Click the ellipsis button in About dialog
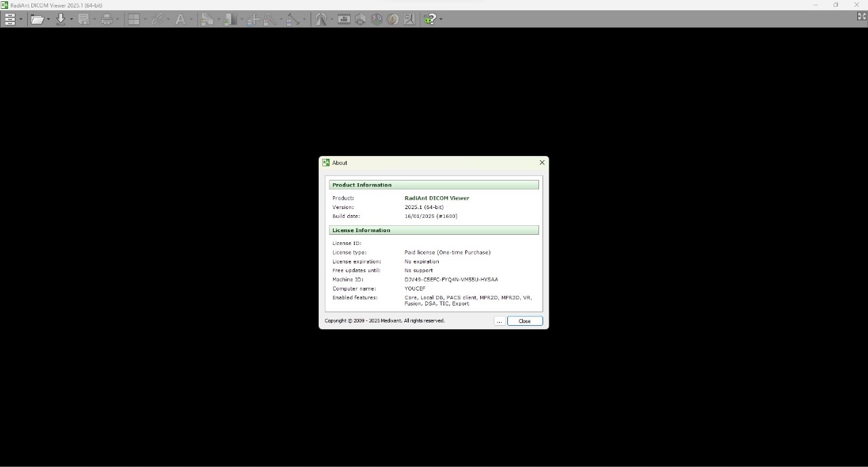 click(499, 321)
